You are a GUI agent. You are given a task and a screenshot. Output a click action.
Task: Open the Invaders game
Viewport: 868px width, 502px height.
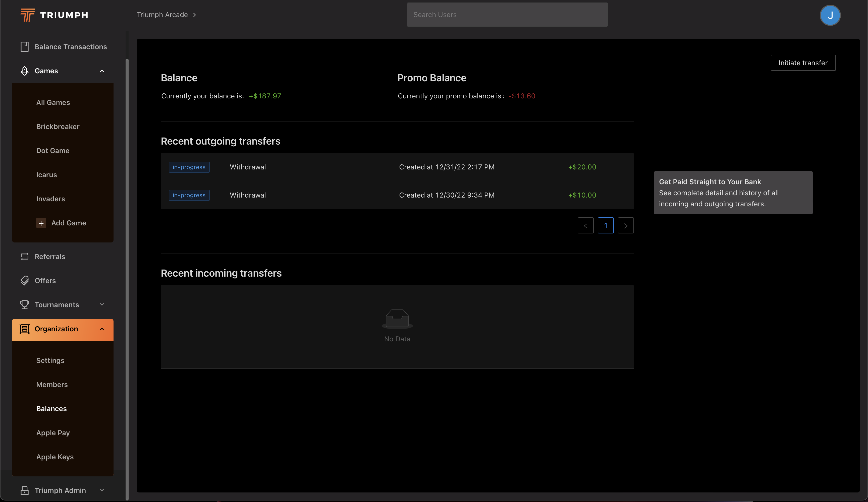tap(51, 199)
